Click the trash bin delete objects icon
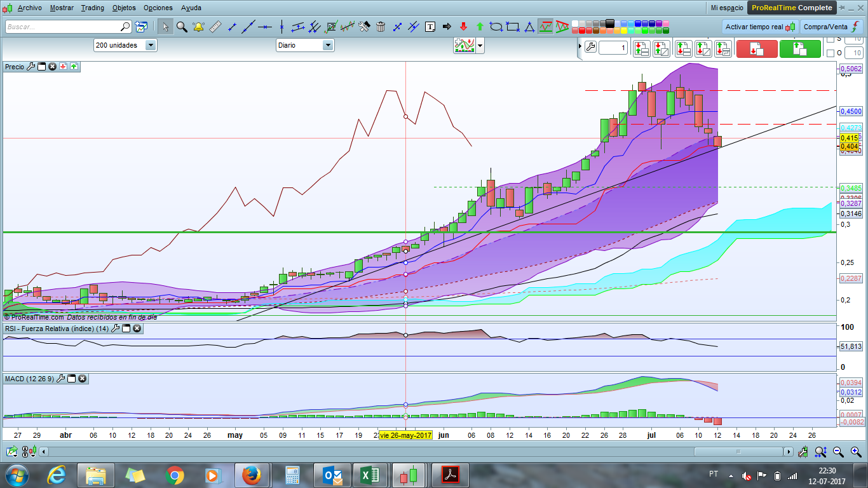 (x=381, y=27)
